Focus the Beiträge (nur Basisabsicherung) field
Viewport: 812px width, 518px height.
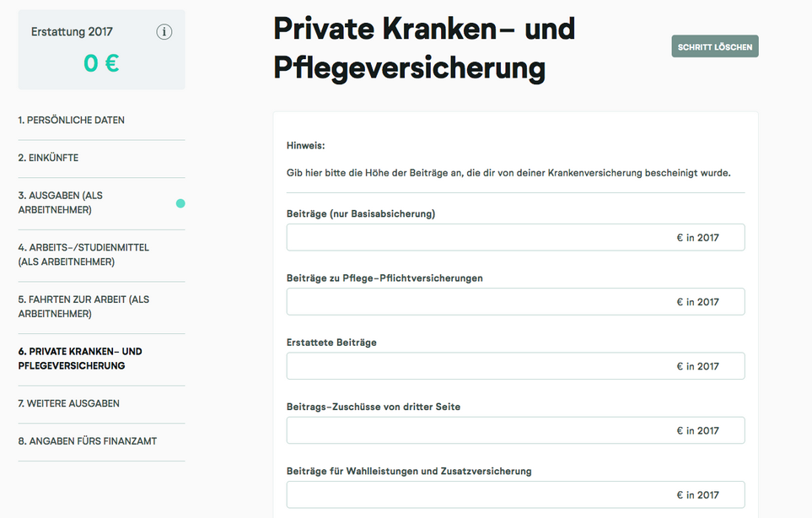[x=515, y=237]
